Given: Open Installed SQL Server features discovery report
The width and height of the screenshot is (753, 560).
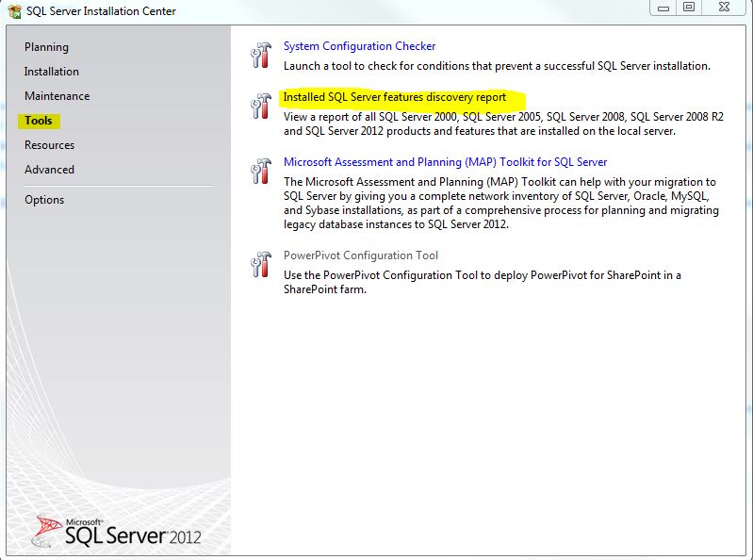Looking at the screenshot, I should coord(395,97).
